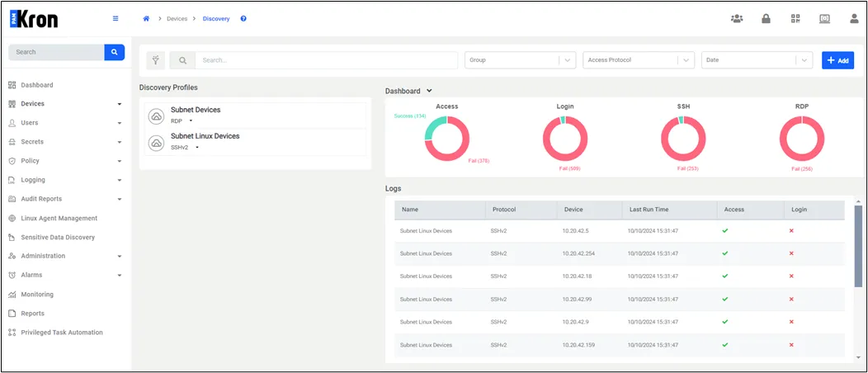The image size is (868, 373).
Task: Click the Alarms clock icon
Action: tap(12, 275)
